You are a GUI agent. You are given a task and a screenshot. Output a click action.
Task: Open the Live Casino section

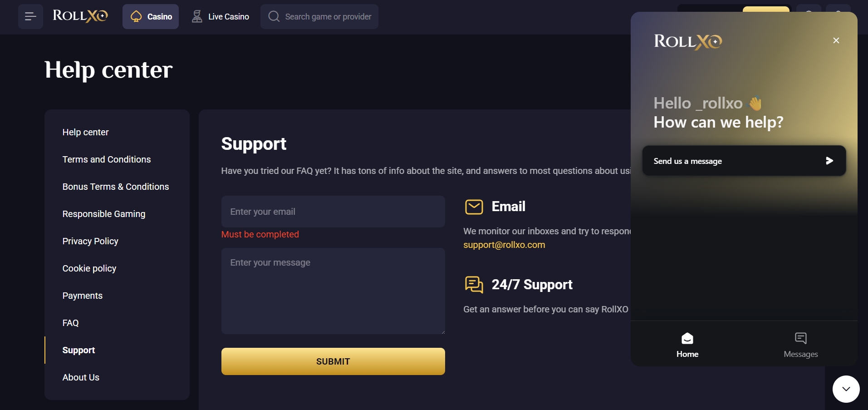tap(220, 17)
